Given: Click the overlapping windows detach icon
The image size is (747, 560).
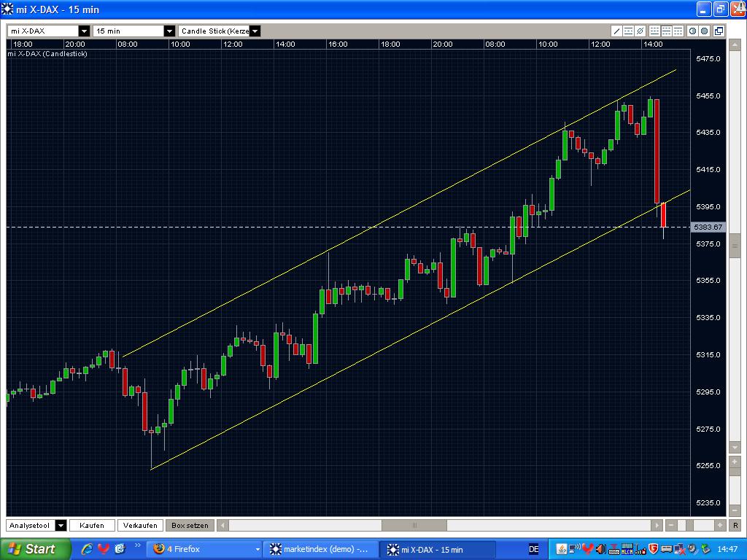Looking at the screenshot, I should pos(719,31).
